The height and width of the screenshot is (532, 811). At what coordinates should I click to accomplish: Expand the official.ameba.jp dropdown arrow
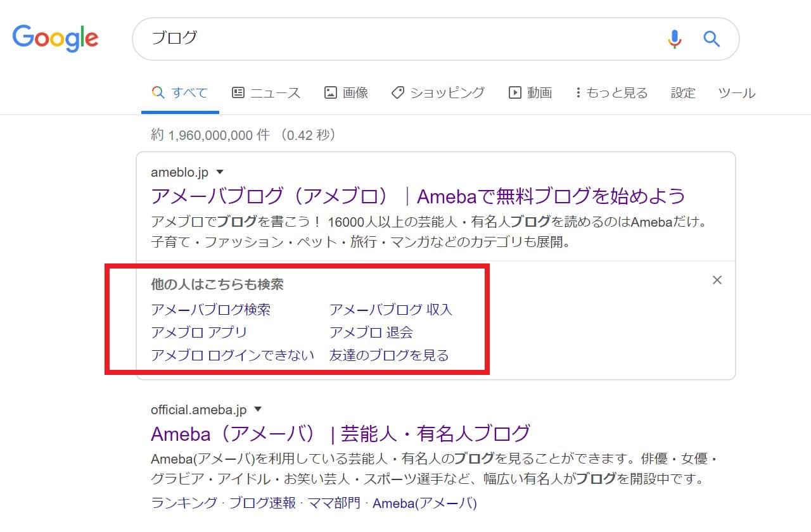(258, 410)
